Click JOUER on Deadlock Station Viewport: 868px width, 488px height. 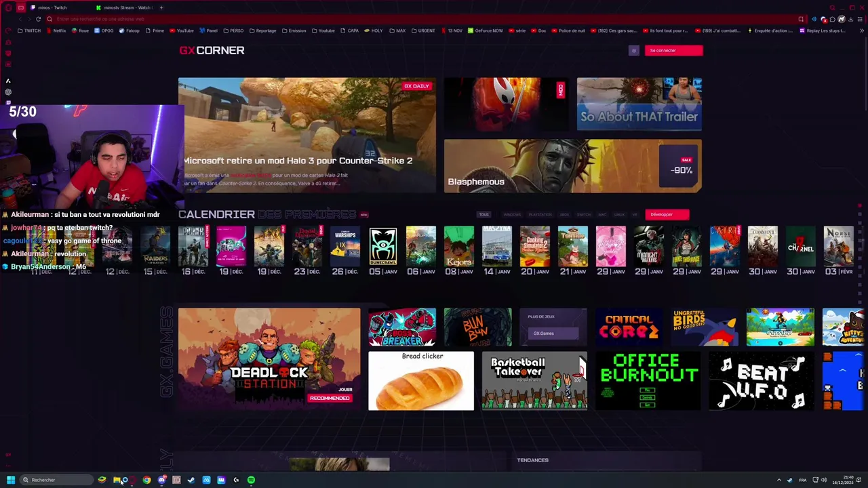pyautogui.click(x=345, y=390)
